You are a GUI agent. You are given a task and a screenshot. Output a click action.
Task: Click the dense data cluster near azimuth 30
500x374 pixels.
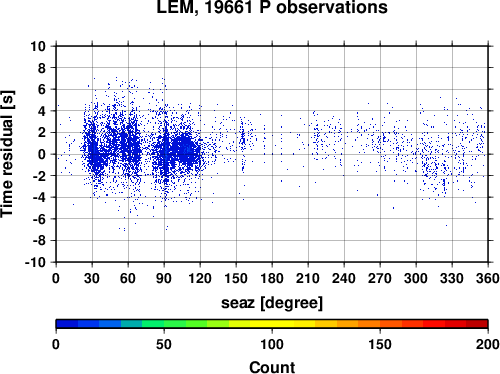94,150
